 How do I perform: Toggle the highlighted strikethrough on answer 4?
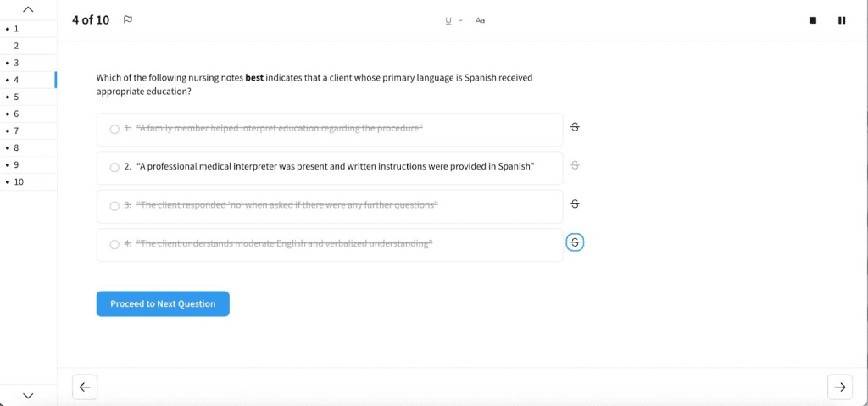pos(575,243)
